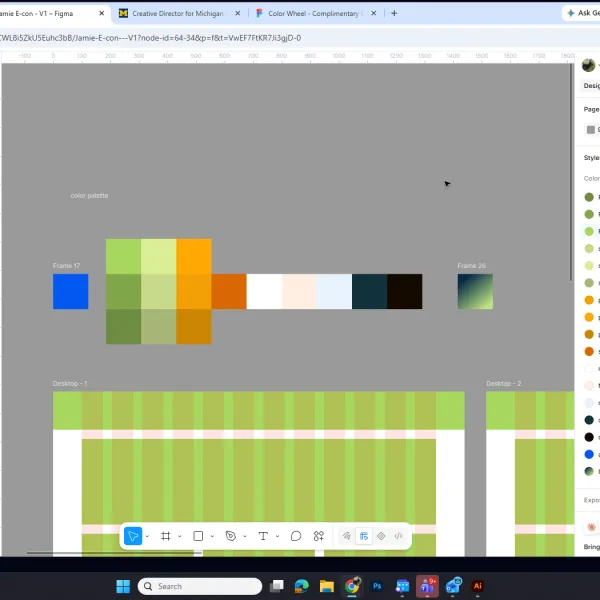
Task: Open the Windows Start menu
Action: 123,586
